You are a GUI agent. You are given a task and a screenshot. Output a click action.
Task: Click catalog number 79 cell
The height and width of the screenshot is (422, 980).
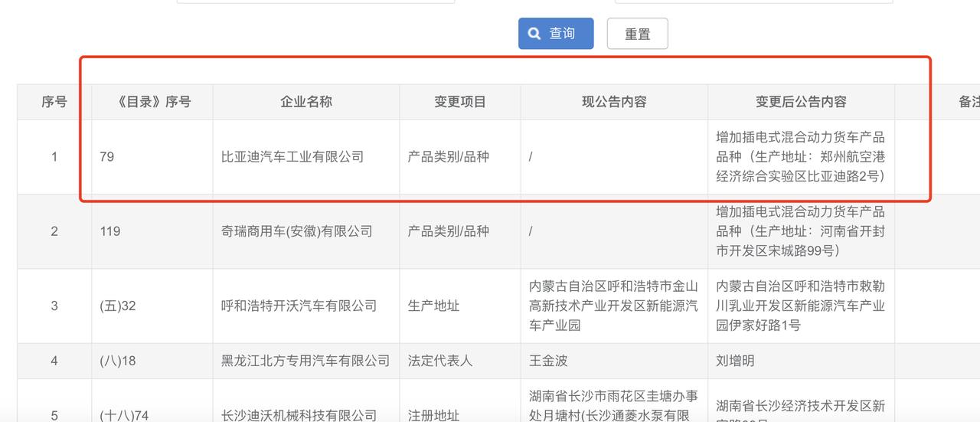point(152,157)
